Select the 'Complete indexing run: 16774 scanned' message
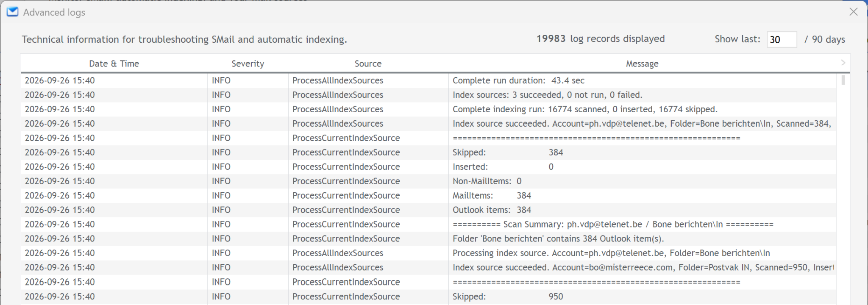Image resolution: width=868 pixels, height=305 pixels. 585,109
